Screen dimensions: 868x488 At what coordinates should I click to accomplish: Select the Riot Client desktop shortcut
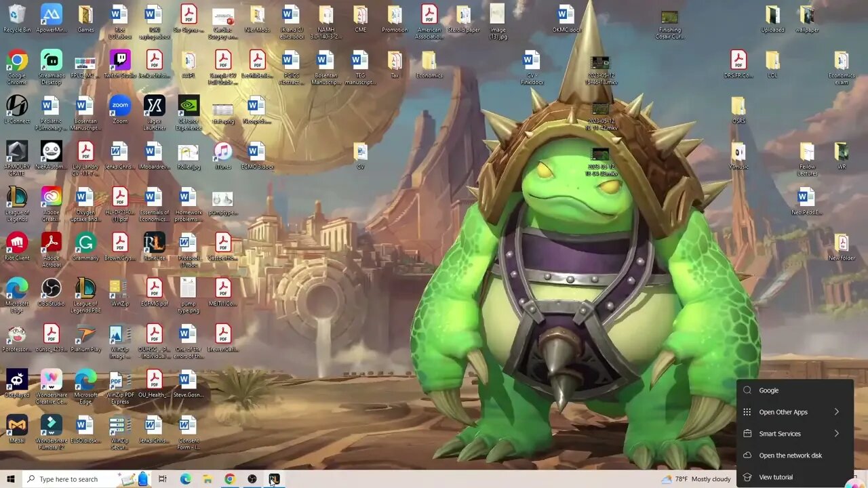(x=17, y=246)
